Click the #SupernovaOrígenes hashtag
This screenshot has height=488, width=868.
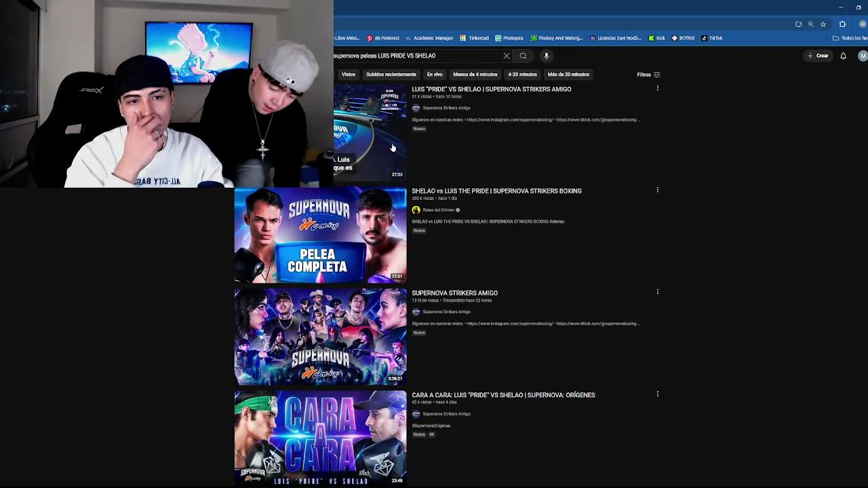point(431,426)
